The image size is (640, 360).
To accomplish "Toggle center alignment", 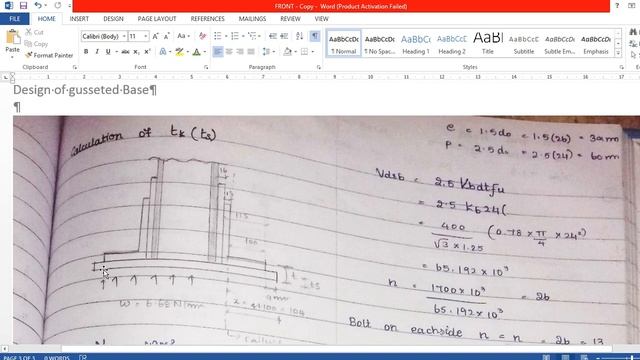I will (x=229, y=52).
